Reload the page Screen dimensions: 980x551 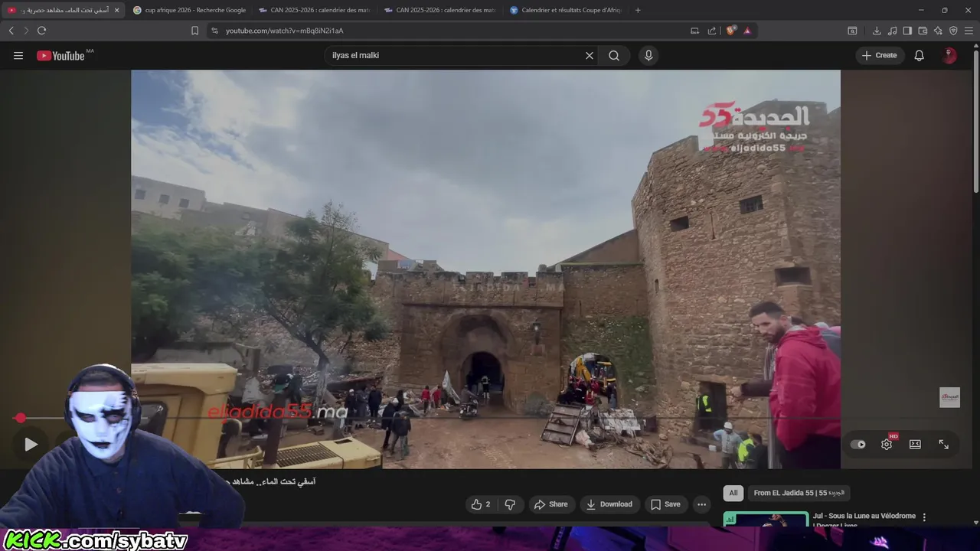(x=41, y=31)
